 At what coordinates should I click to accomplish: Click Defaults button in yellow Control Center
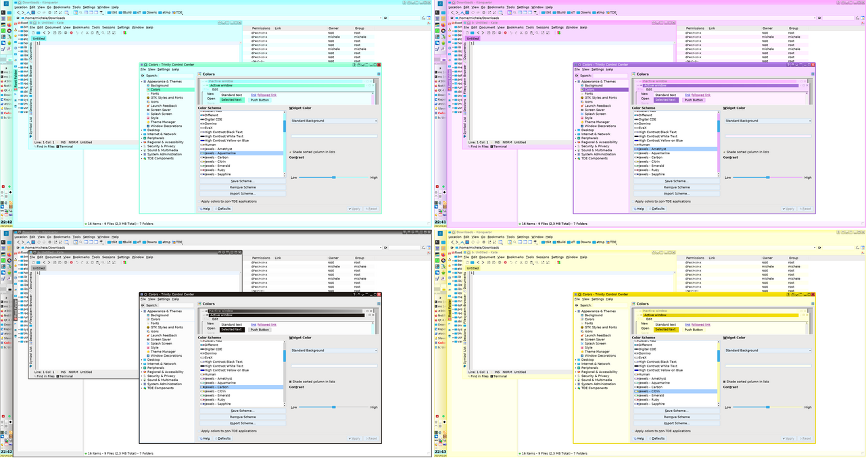(x=657, y=438)
